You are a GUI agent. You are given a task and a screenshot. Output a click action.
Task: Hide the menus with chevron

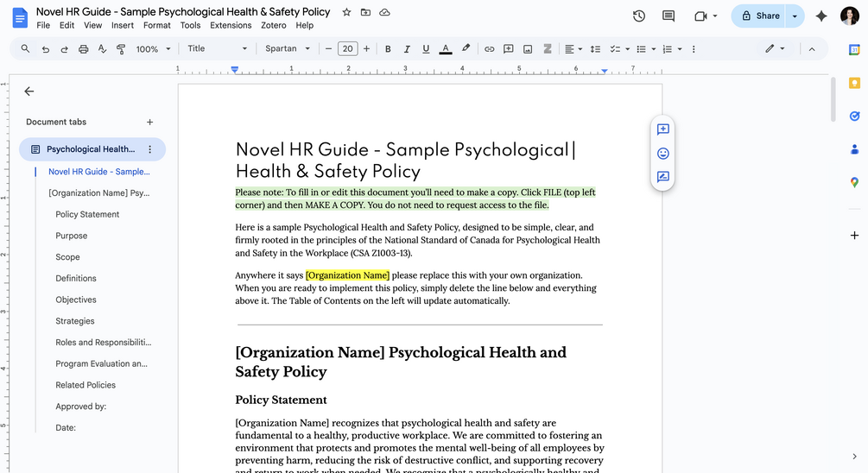(x=812, y=49)
